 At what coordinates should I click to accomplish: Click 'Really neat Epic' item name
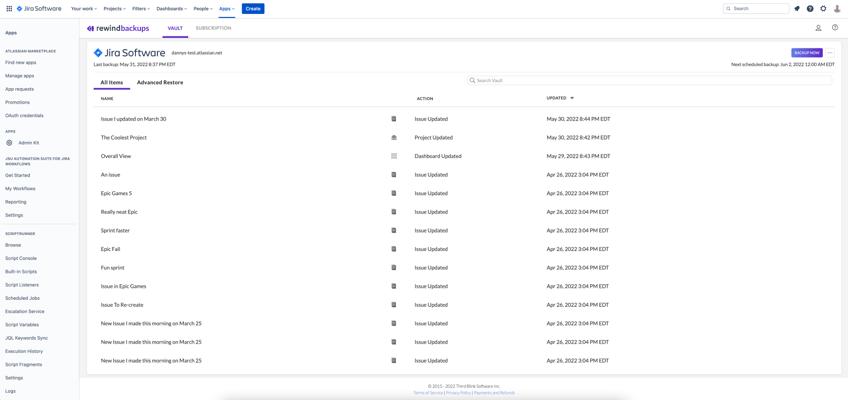click(119, 212)
